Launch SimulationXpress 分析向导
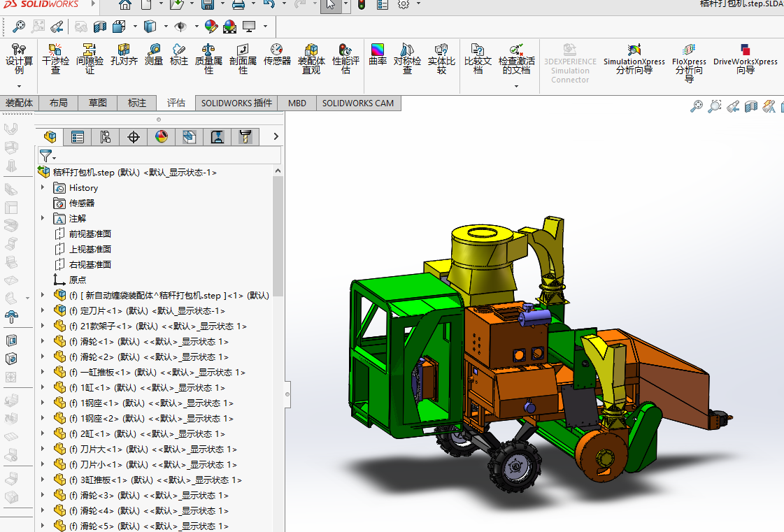The image size is (784, 532). coord(634,59)
